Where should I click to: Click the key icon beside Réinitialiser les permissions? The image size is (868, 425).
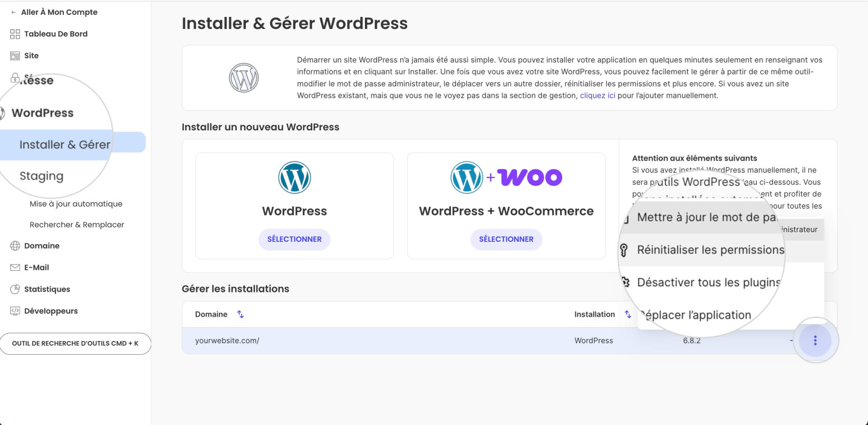point(624,250)
